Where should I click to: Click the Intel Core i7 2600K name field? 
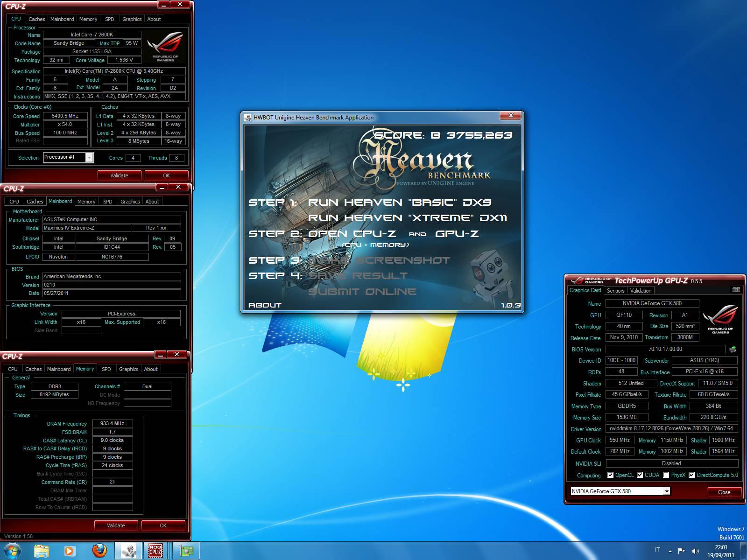pyautogui.click(x=92, y=35)
